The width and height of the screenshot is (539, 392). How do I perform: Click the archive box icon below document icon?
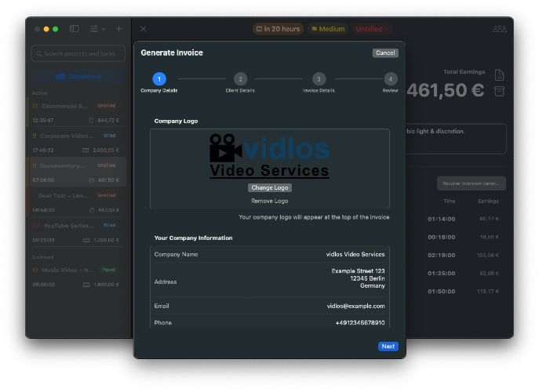click(499, 92)
